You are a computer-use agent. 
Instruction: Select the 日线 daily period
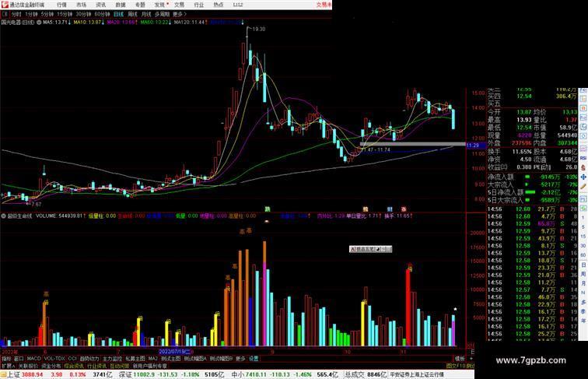(x=118, y=14)
